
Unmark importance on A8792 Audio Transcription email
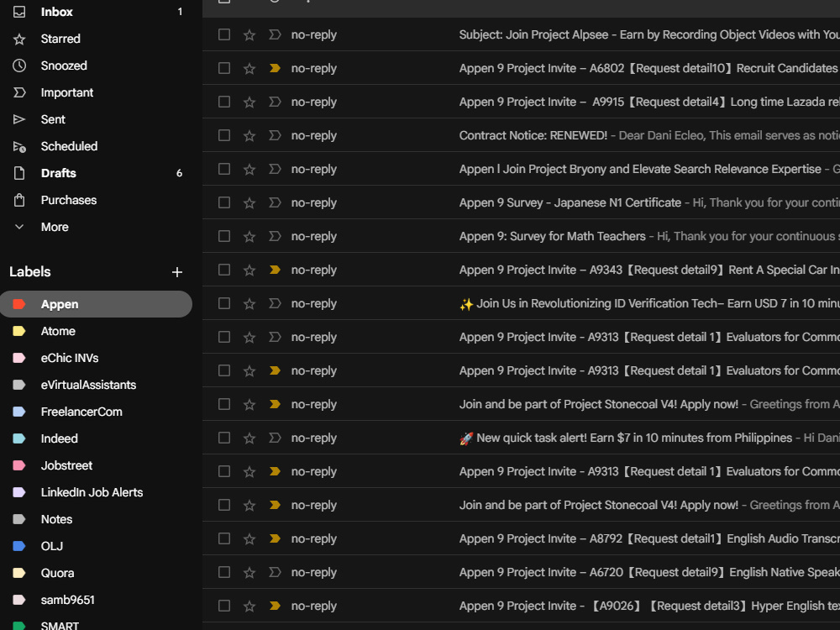[275, 538]
